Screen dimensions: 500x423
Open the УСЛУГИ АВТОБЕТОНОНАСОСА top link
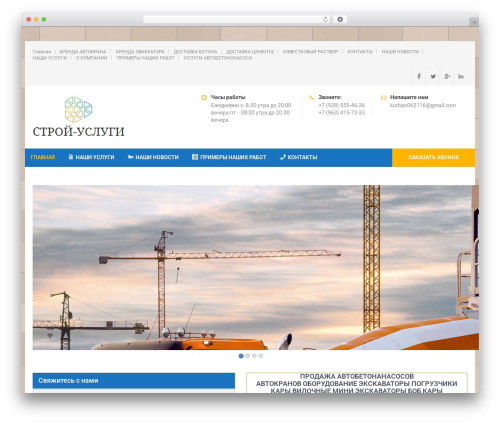(218, 58)
